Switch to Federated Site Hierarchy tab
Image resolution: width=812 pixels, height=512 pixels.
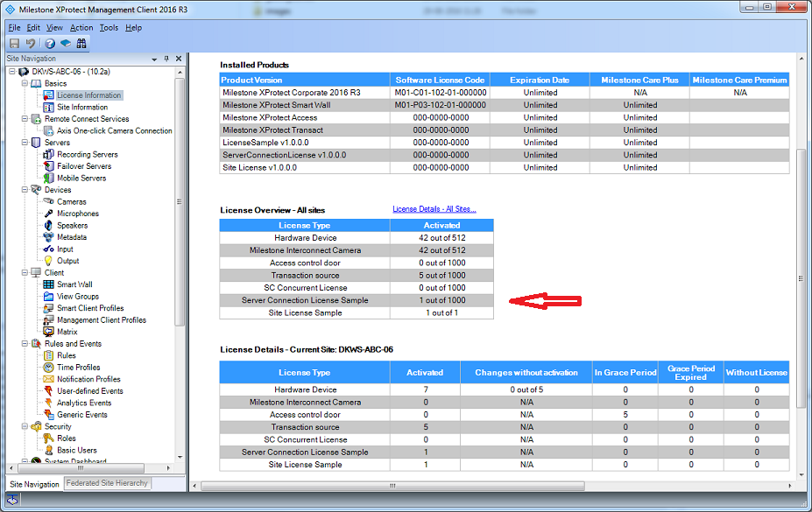[107, 483]
